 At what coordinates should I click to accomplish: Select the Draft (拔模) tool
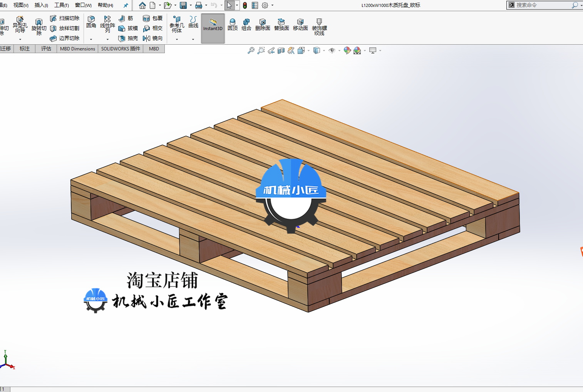coord(128,28)
